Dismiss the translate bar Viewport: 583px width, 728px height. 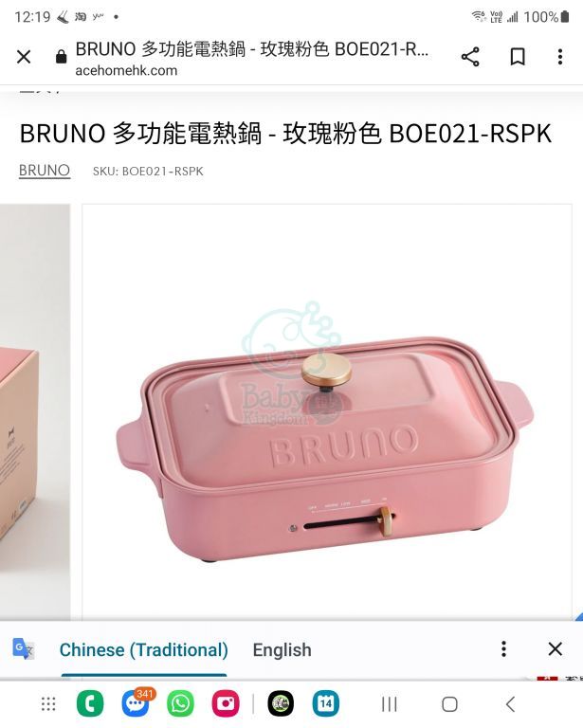[x=556, y=648]
